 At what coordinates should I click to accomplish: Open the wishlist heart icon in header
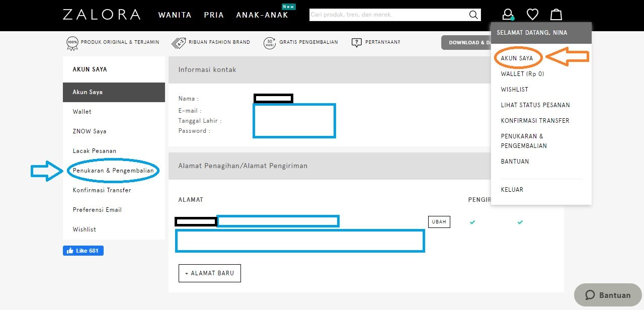coord(532,15)
